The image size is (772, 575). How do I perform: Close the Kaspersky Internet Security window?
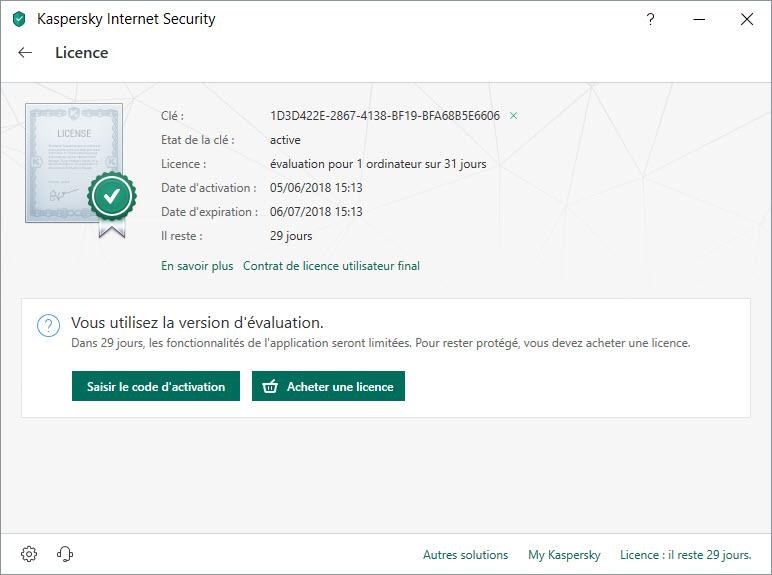click(747, 19)
